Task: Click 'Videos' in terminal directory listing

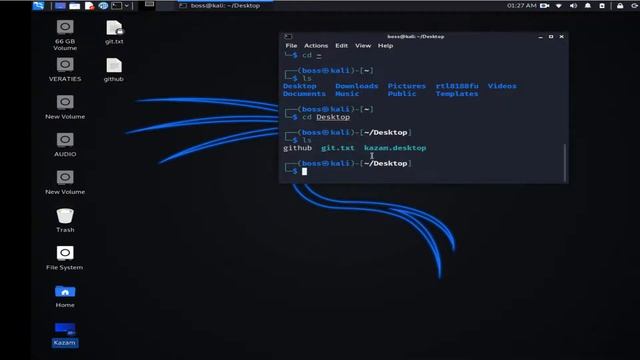Action: (x=502, y=86)
